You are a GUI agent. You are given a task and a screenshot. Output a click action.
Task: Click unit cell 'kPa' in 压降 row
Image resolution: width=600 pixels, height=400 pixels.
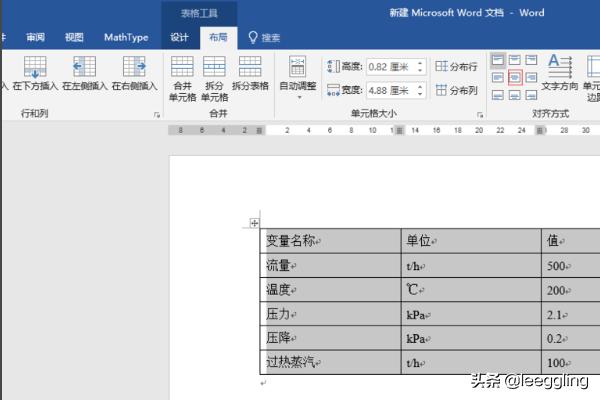(471, 338)
